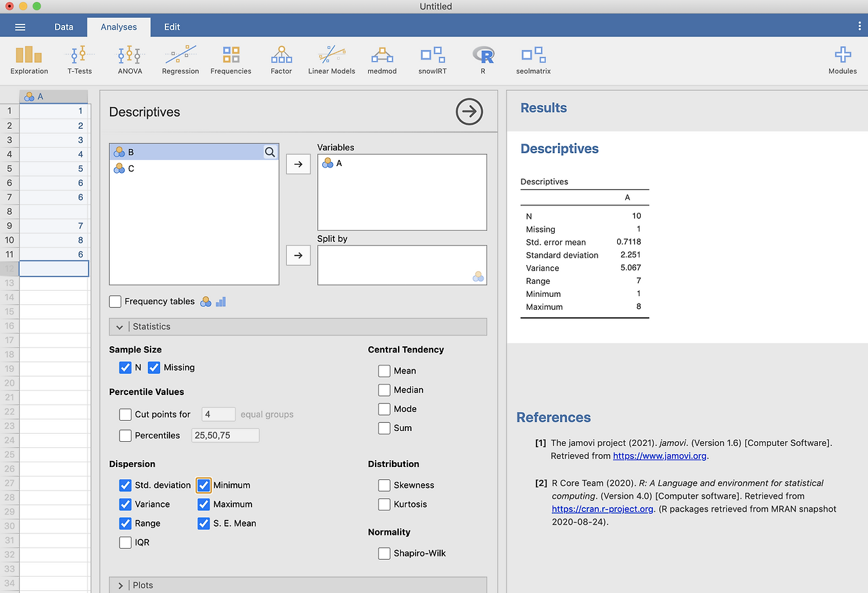
Task: Open the ANOVA analyses menu
Action: tap(130, 60)
